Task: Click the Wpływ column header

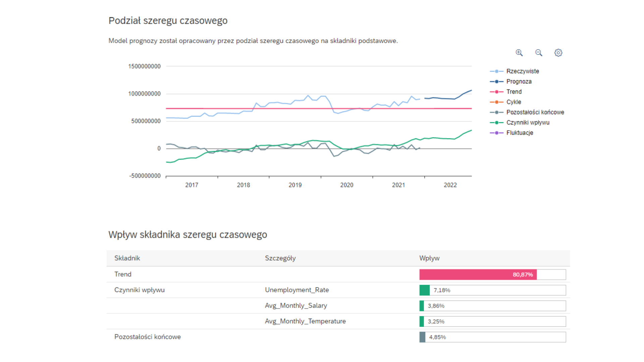Action: tap(429, 258)
